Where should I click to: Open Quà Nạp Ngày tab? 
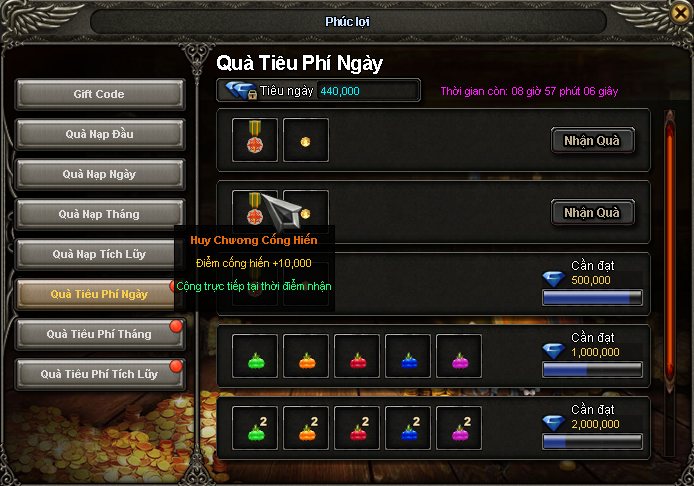[100, 174]
